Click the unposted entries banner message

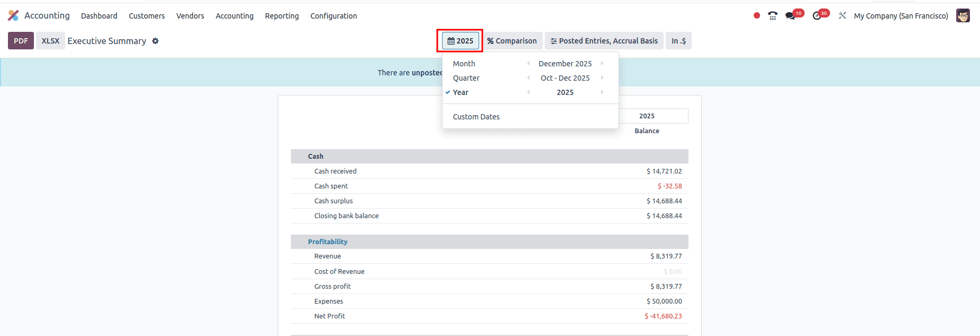(x=410, y=73)
